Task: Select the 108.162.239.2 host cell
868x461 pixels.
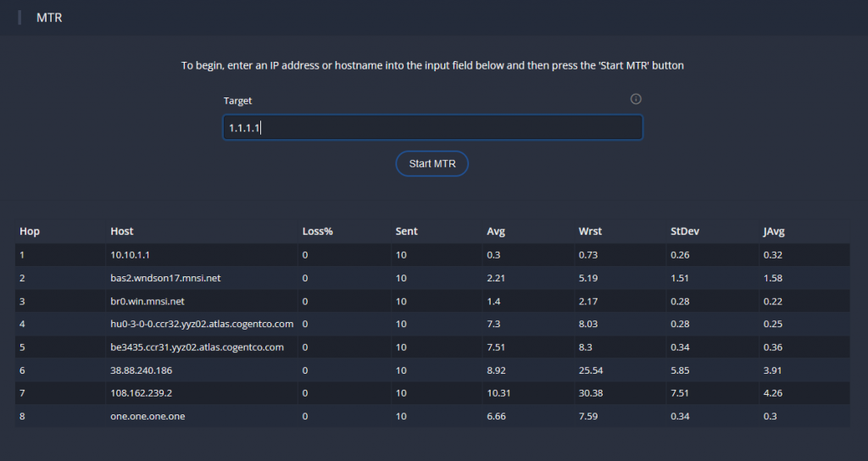Action: [x=142, y=393]
